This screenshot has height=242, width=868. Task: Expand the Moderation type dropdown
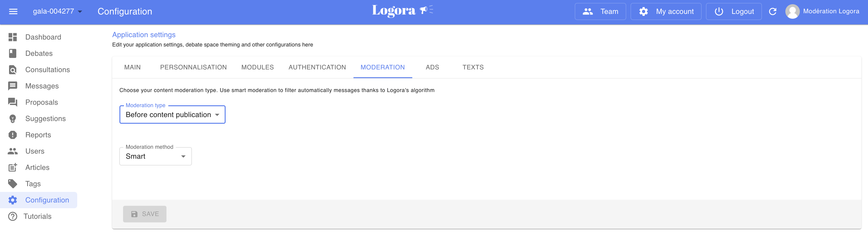pos(172,115)
